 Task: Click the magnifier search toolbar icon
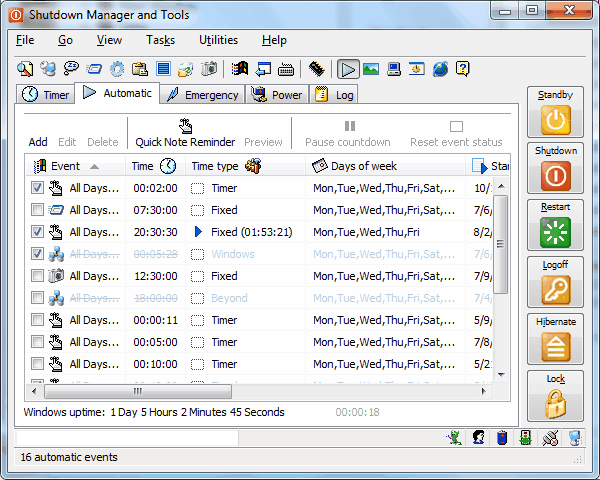coord(25,69)
